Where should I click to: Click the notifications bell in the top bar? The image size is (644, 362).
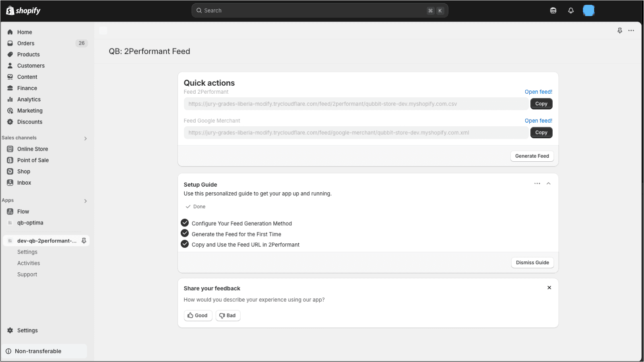[571, 10]
